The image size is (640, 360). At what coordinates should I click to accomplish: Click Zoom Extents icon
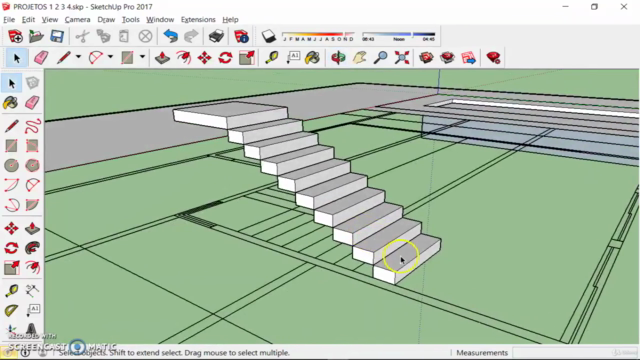click(x=402, y=58)
